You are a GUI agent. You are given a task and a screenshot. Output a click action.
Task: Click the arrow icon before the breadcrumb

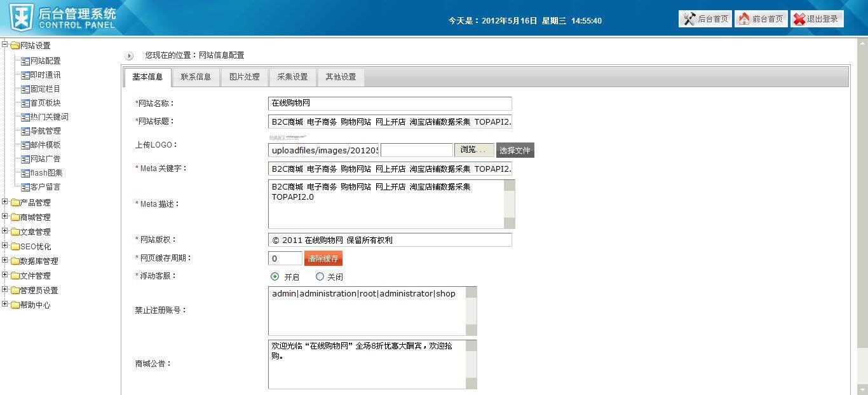tap(129, 55)
